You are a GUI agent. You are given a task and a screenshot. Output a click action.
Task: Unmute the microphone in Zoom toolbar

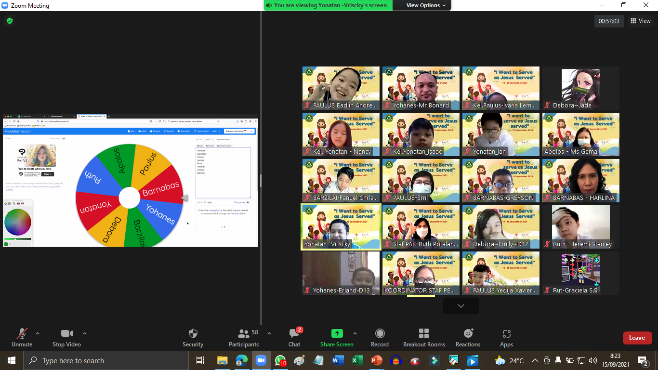click(x=22, y=337)
